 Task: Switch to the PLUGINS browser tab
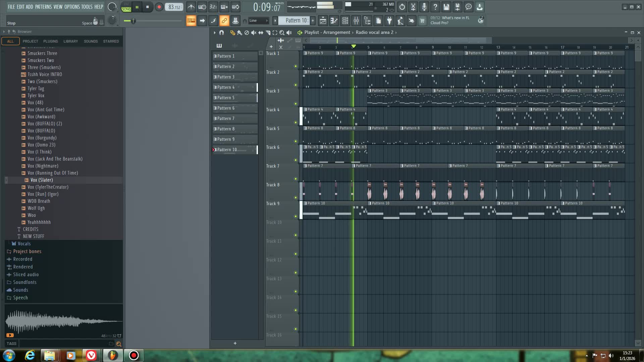[x=50, y=41]
